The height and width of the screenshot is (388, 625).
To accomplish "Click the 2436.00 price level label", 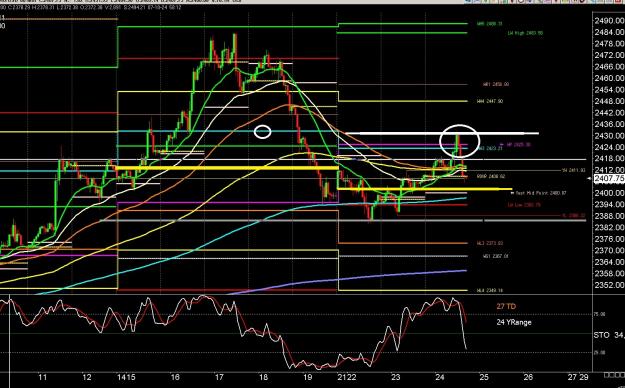I will 609,124.
